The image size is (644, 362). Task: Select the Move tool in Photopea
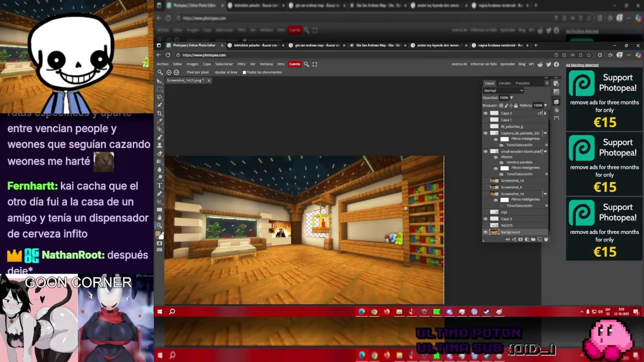click(x=160, y=81)
